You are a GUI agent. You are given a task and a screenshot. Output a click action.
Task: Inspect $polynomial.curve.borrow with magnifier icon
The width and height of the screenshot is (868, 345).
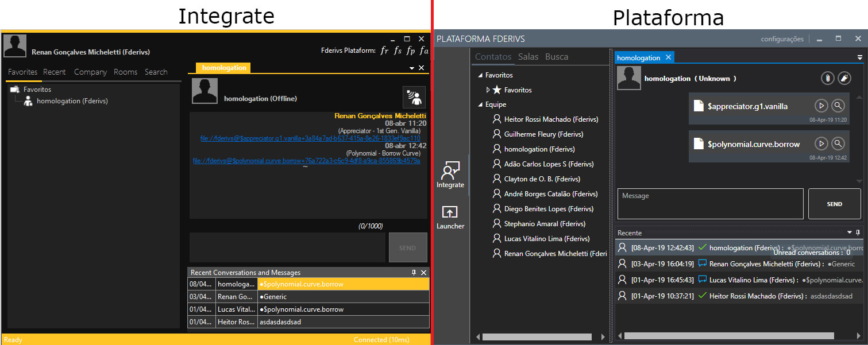pyautogui.click(x=838, y=144)
